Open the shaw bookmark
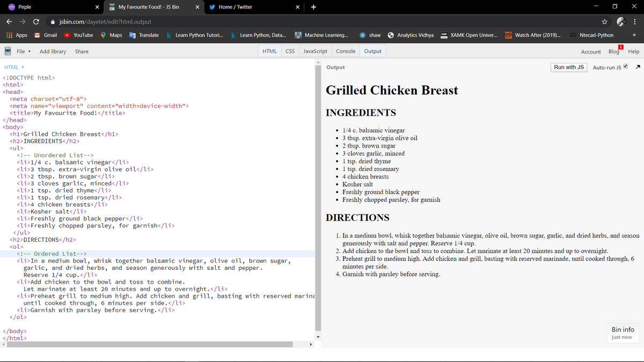 tap(370, 35)
